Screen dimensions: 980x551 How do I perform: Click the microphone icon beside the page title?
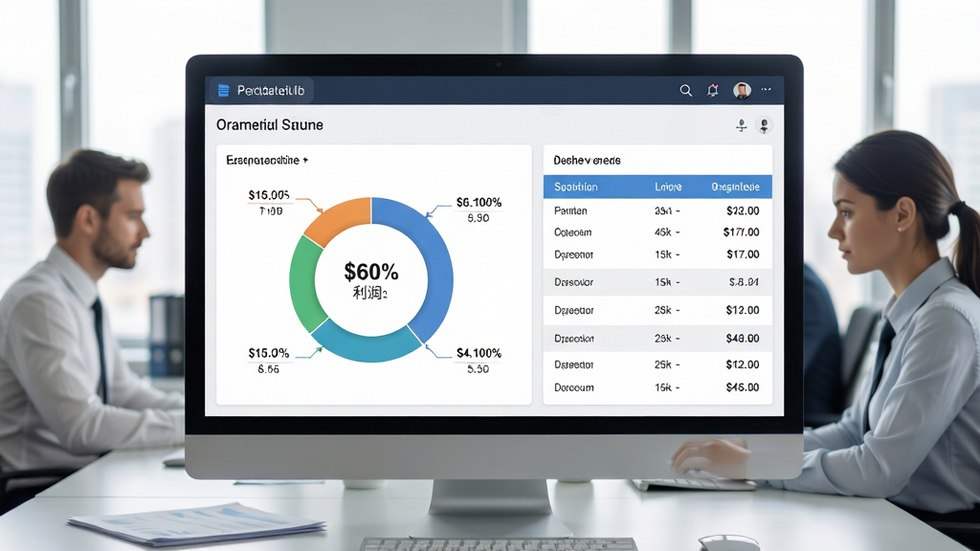click(742, 125)
